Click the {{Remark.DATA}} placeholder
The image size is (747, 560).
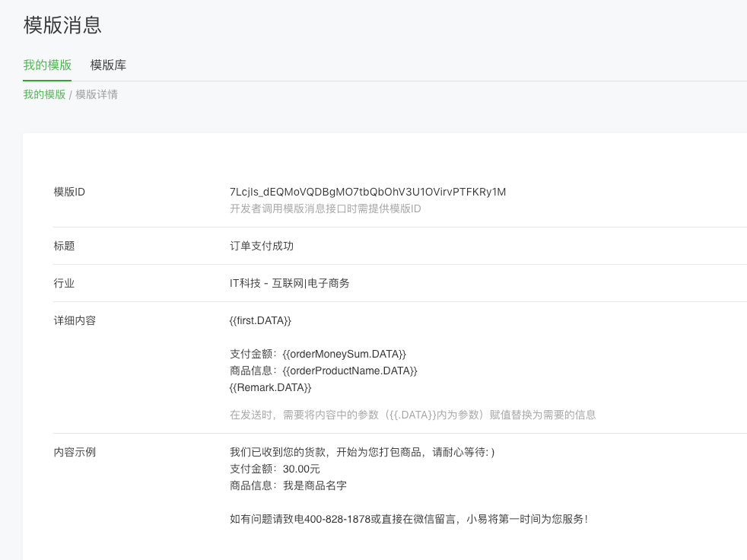pos(270,387)
